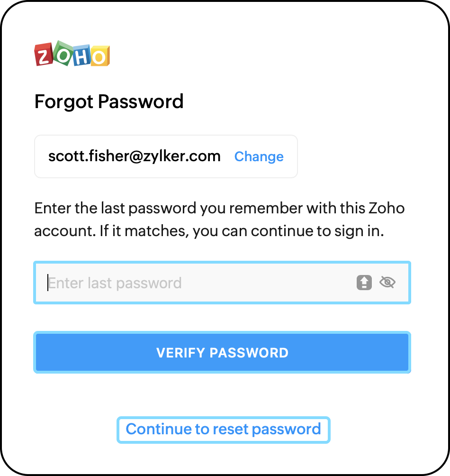Change the scott.fisher@zylker.com account
Screen dimensions: 450x476
point(259,156)
